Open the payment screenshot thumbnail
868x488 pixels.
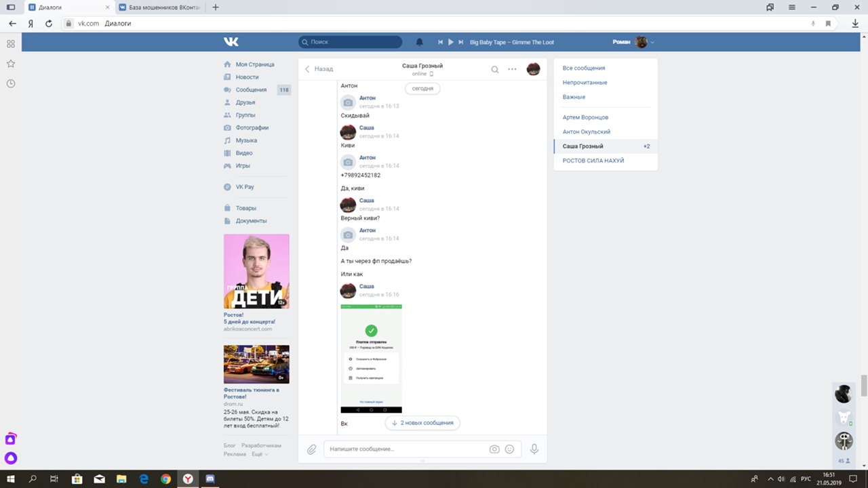point(371,359)
